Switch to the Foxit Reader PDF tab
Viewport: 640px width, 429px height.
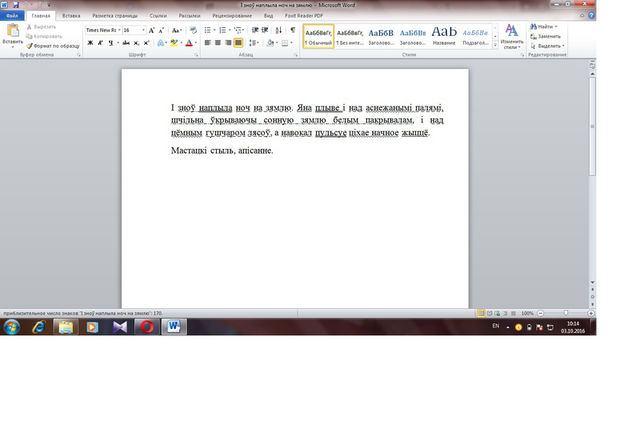[304, 16]
